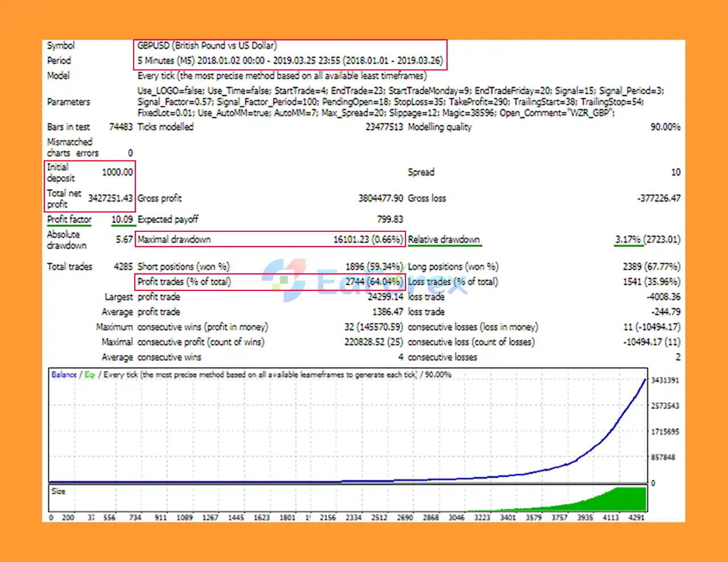Expand the Period row for the test range
This screenshot has height=562, width=728.
59,60
